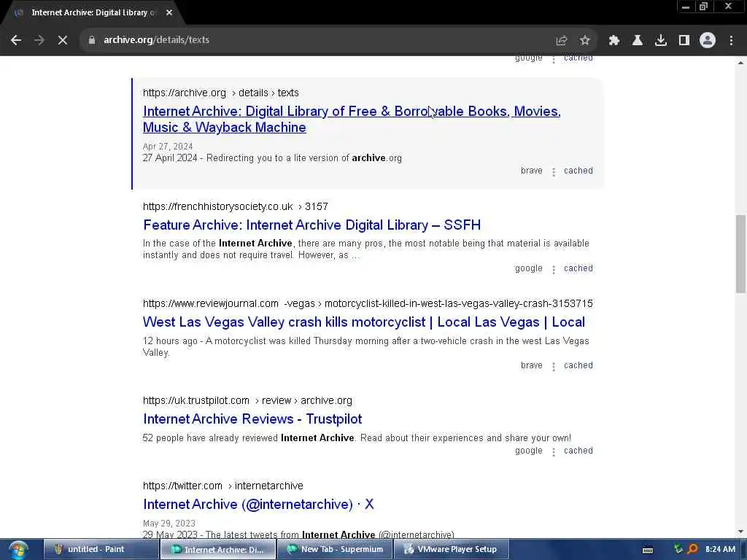747x560 pixels.
Task: Go back to the previous page
Action: pyautogui.click(x=16, y=40)
